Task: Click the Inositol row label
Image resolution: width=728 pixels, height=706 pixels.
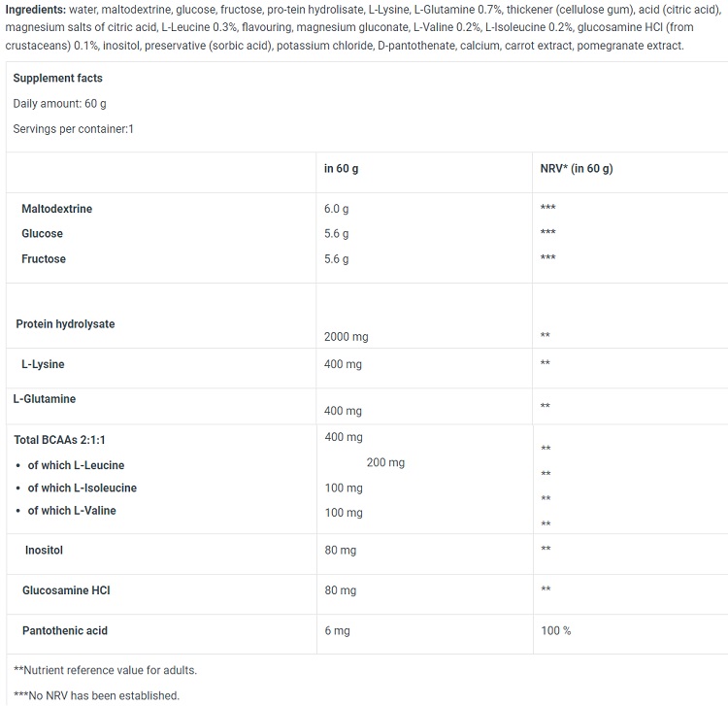Action: pos(44,550)
